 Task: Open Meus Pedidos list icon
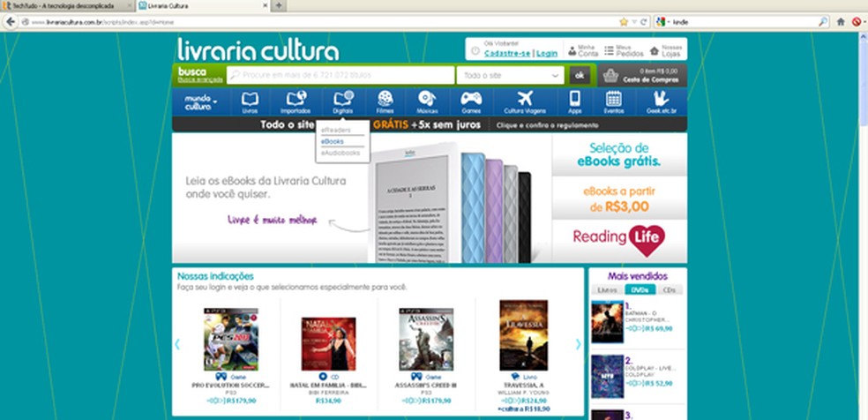pyautogui.click(x=609, y=51)
